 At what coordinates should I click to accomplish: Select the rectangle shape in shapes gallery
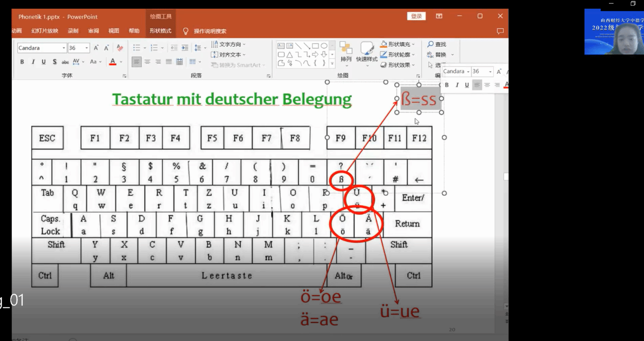(x=315, y=46)
